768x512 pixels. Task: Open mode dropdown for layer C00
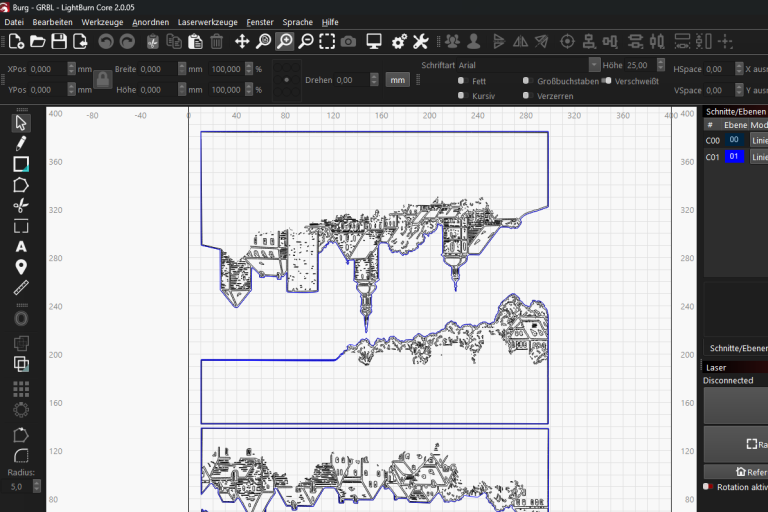[759, 141]
